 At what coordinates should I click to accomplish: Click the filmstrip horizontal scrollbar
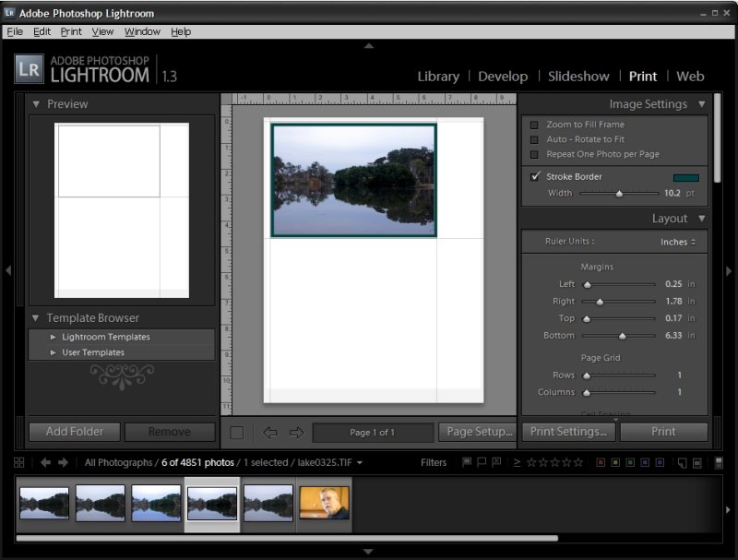287,538
